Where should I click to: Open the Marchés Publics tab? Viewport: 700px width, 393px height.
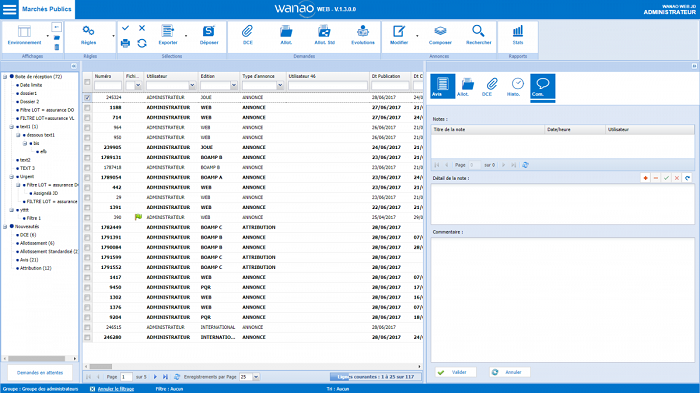pos(47,9)
